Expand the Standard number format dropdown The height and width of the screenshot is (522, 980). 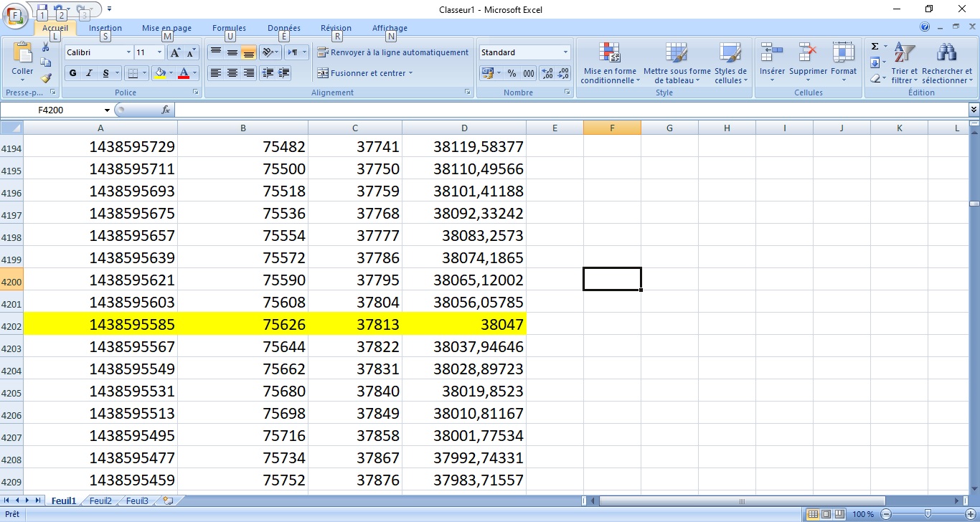(x=565, y=52)
